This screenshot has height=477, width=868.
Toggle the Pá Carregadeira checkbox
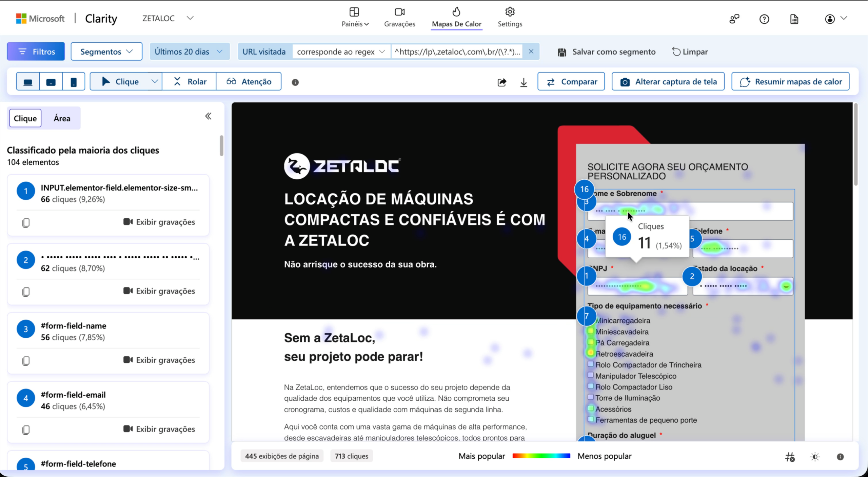(x=591, y=342)
